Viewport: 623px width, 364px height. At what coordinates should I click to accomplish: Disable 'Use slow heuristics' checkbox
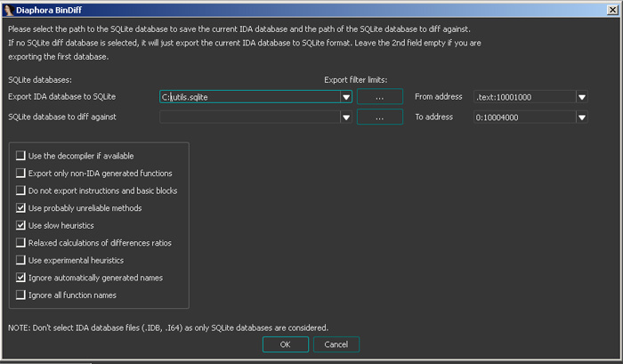(x=20, y=225)
